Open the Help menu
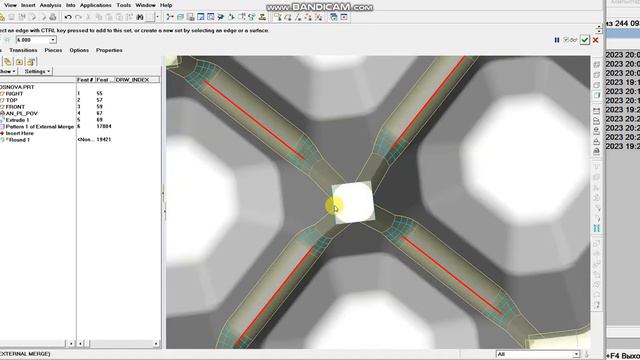The image size is (640, 360). coord(166,5)
